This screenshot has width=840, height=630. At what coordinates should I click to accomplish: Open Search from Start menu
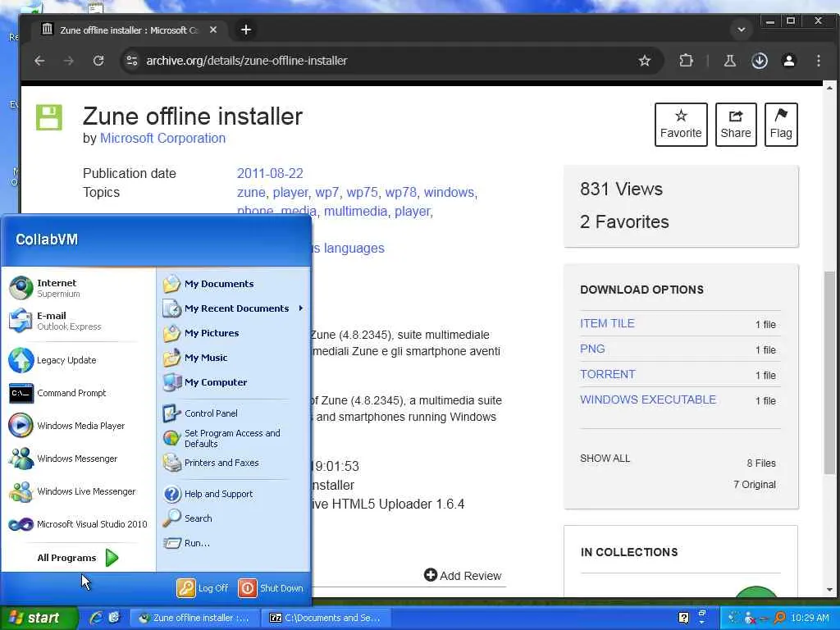234,518
